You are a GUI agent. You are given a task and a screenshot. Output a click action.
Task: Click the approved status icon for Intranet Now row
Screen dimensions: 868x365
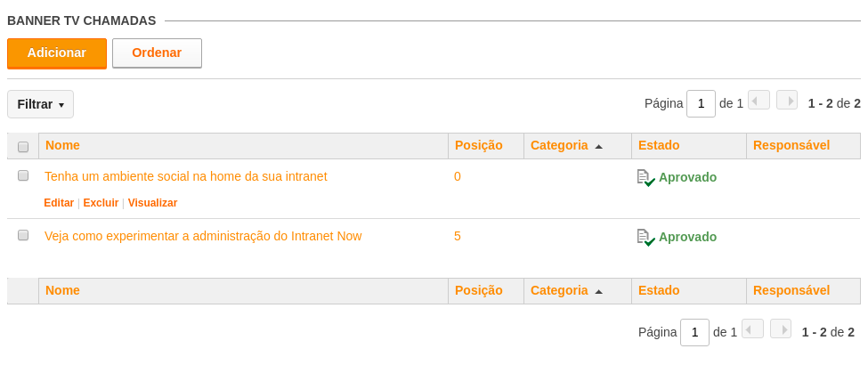point(646,237)
